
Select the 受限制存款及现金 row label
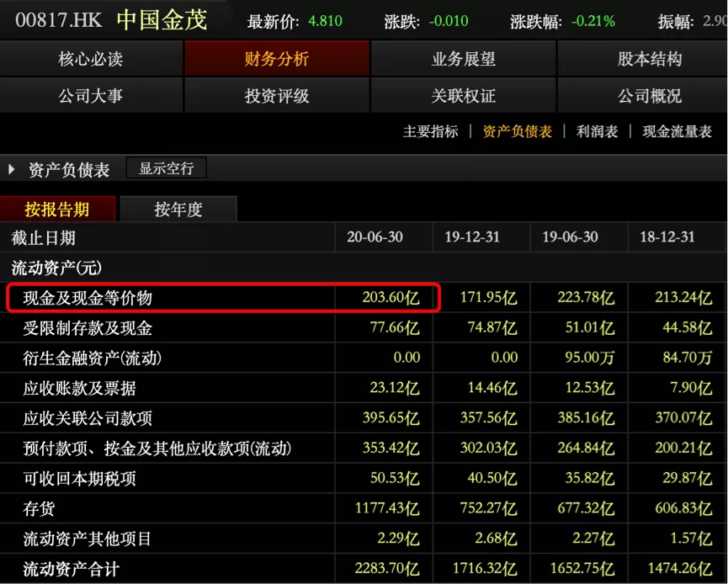pyautogui.click(x=88, y=328)
